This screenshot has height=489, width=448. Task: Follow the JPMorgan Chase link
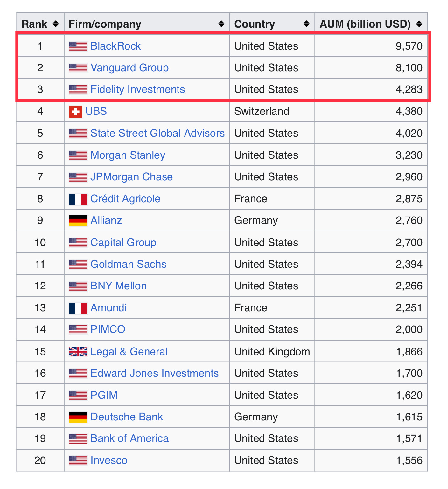131,177
